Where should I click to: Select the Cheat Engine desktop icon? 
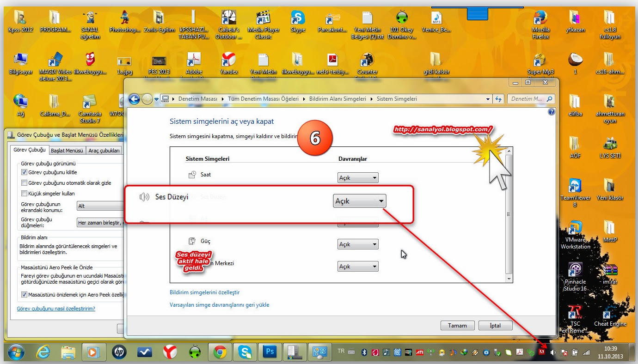610,315
